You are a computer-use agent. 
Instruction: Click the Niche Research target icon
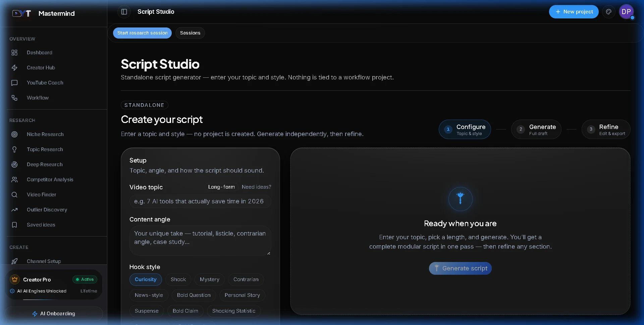(x=14, y=134)
